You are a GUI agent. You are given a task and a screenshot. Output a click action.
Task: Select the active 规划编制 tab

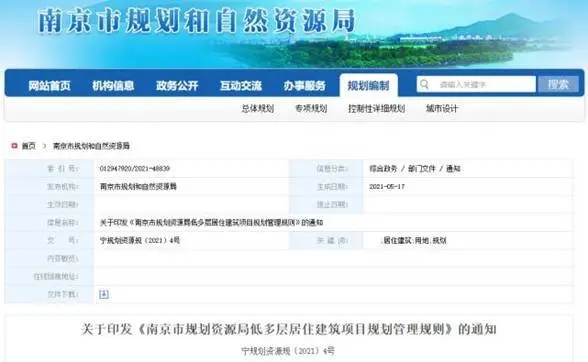(x=369, y=86)
